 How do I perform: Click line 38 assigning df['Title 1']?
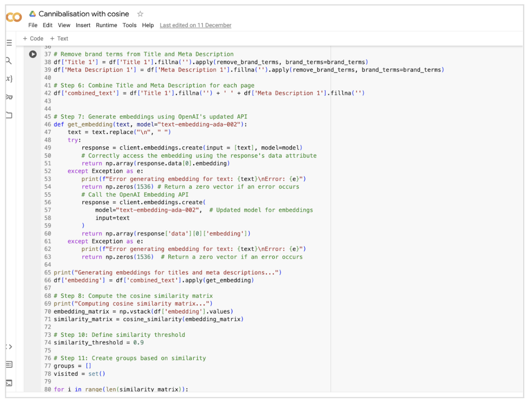coord(211,62)
